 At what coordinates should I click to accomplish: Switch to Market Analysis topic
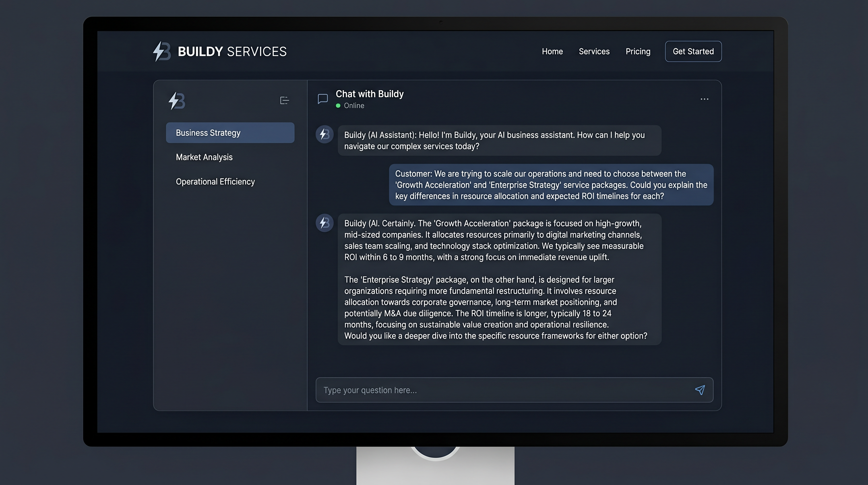point(204,157)
